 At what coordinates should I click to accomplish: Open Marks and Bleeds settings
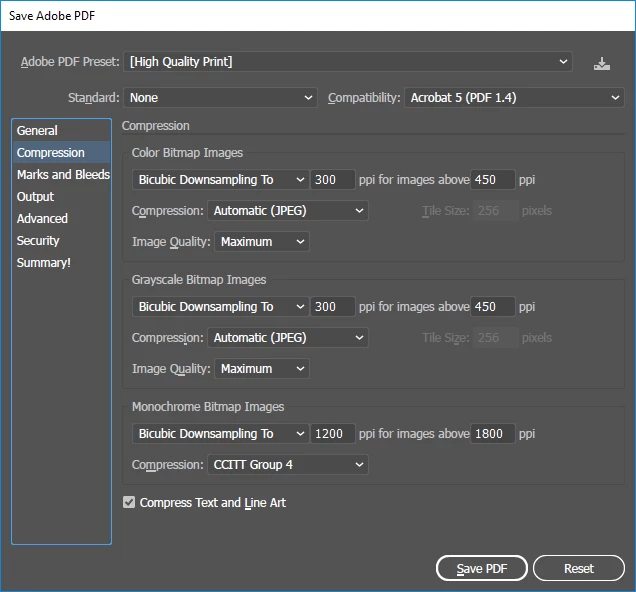pos(61,174)
